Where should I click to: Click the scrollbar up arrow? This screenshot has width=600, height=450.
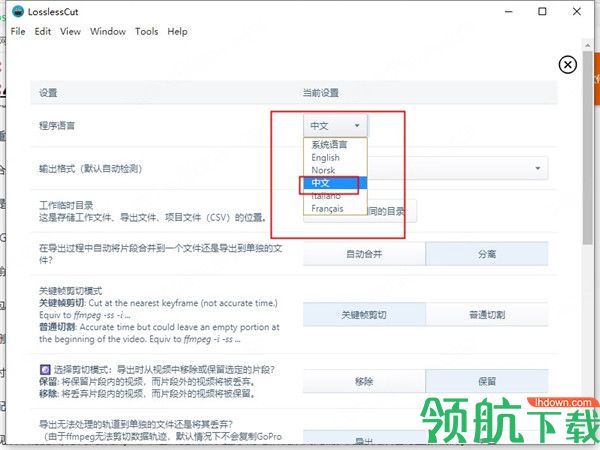point(588,45)
